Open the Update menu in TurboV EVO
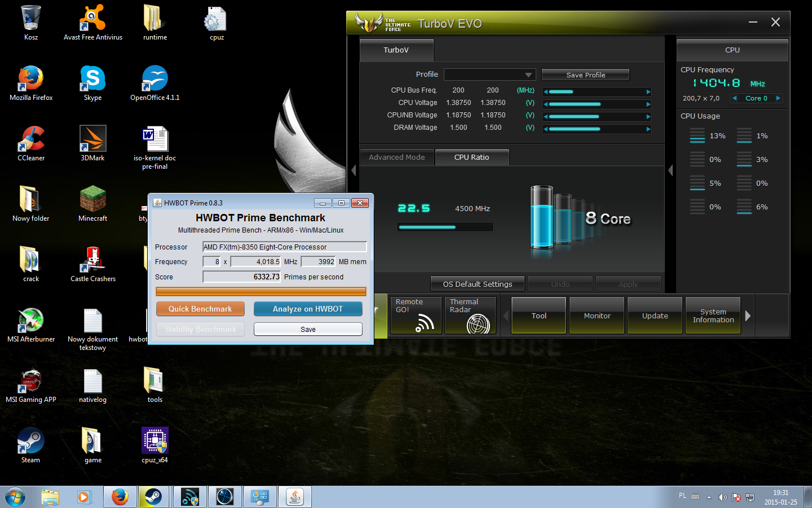The height and width of the screenshot is (508, 812). click(x=655, y=316)
